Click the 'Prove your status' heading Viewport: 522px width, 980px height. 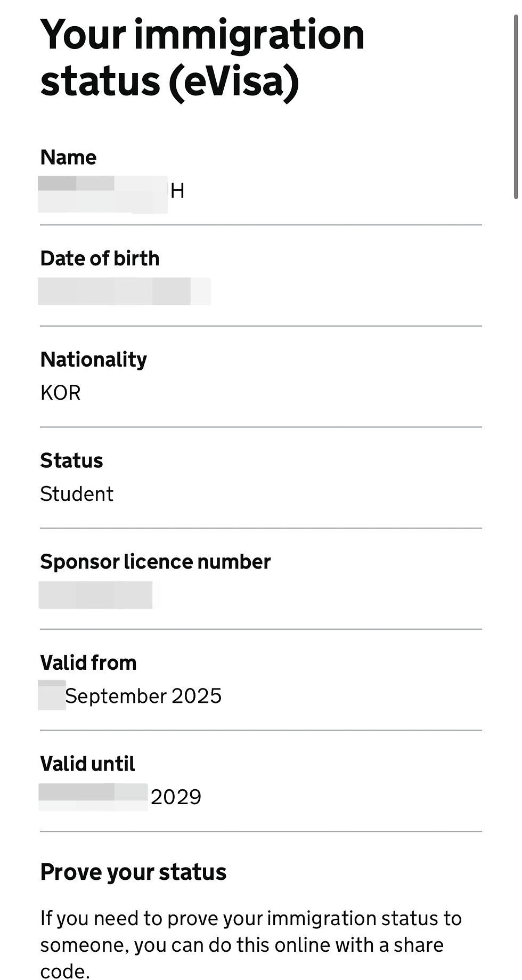[x=134, y=873]
